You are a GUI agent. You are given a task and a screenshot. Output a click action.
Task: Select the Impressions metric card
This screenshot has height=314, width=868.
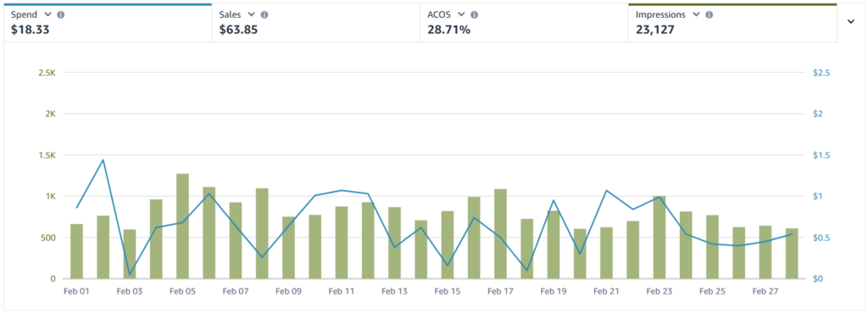pyautogui.click(x=732, y=23)
